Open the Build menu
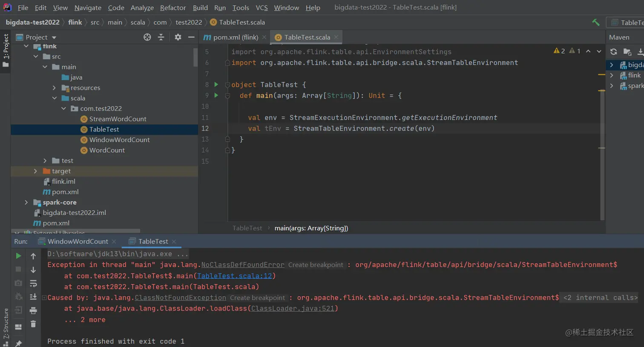Viewport: 644px width, 347px height. [200, 8]
